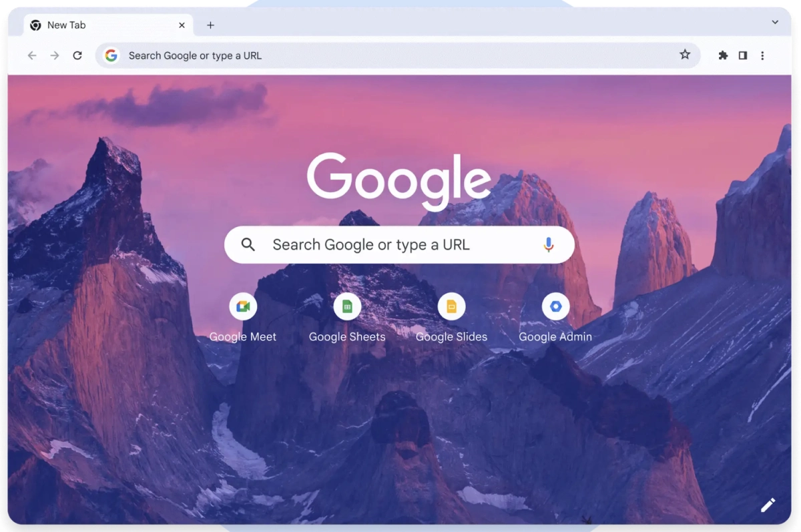Open the Google Sheets shortcut icon
Viewport: 801px width, 532px height.
click(347, 306)
